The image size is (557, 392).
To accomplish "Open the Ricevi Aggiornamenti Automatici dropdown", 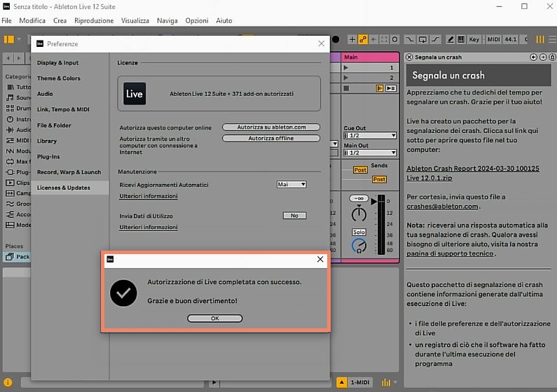I will (291, 184).
